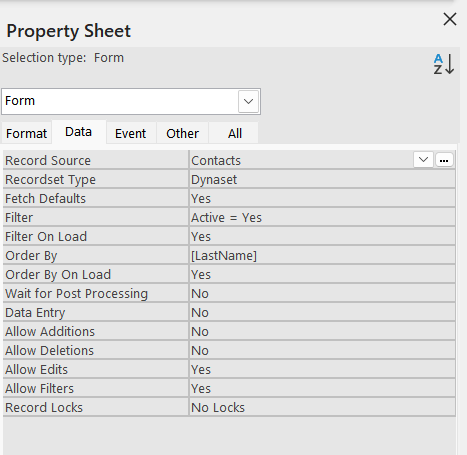Edit the Order By field [LastName]

(x=322, y=255)
